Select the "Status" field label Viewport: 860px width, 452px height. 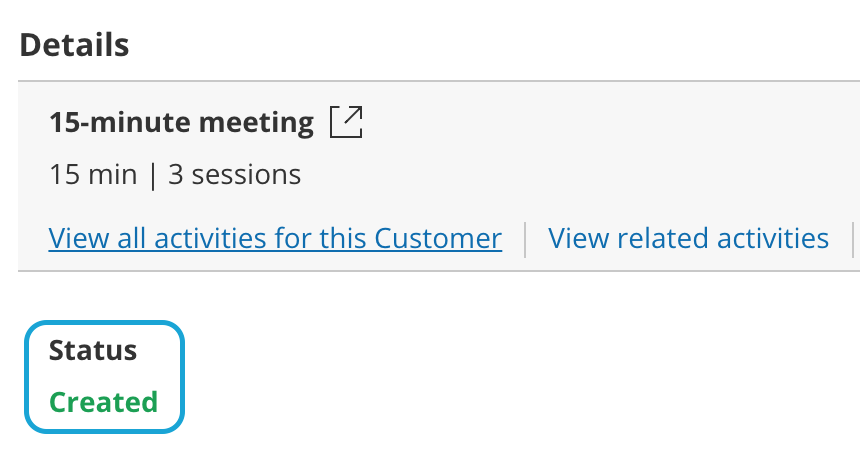point(93,350)
